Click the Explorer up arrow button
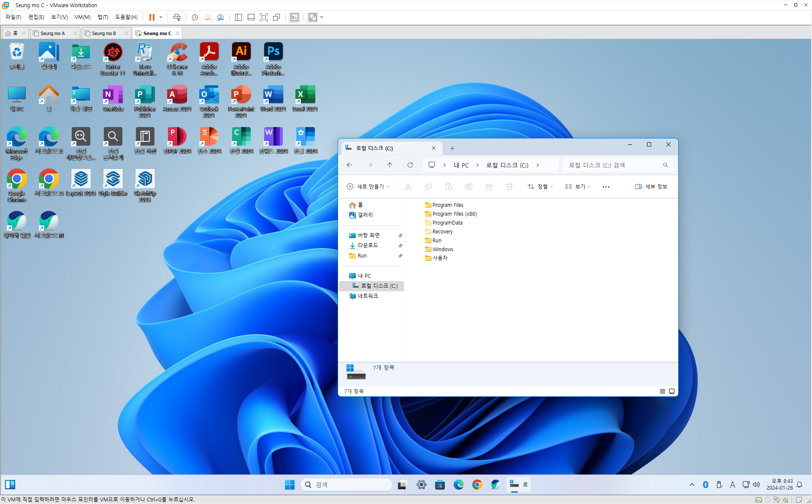Image resolution: width=812 pixels, height=504 pixels. tap(390, 165)
